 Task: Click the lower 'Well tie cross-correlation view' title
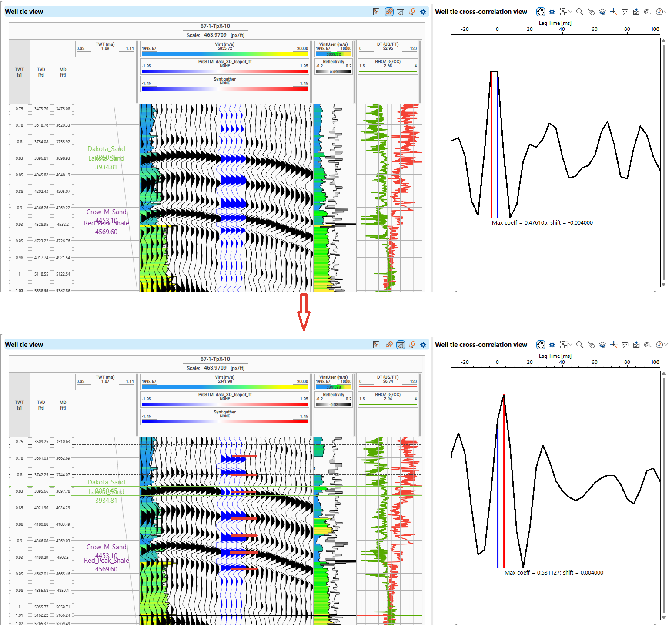[x=481, y=345]
